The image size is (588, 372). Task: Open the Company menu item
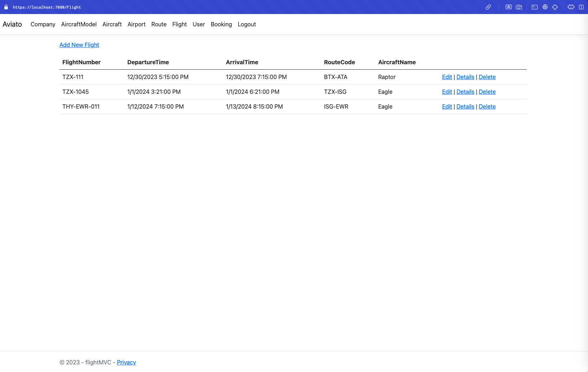[43, 24]
